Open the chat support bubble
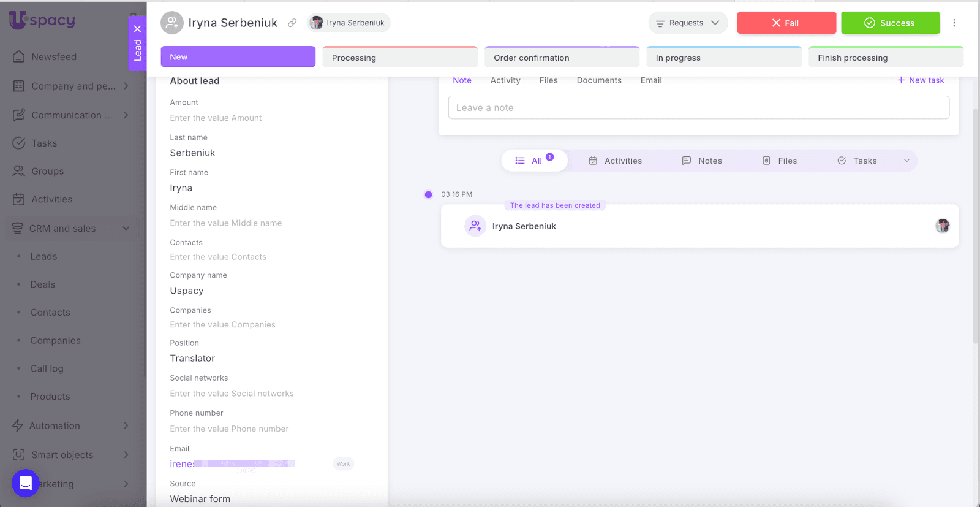980x507 pixels. tap(26, 483)
